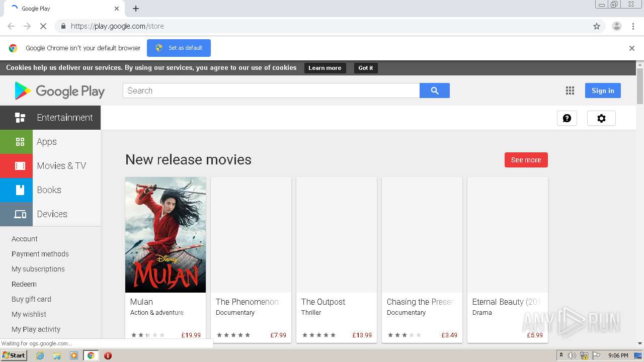This screenshot has height=362, width=644.
Task: Click the Chasing the Present £3.49 price
Action: [449, 335]
